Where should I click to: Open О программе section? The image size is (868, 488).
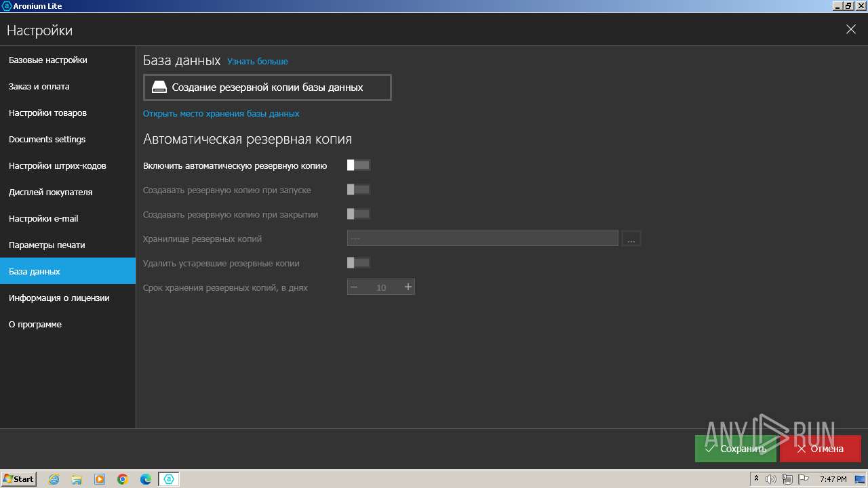point(68,325)
